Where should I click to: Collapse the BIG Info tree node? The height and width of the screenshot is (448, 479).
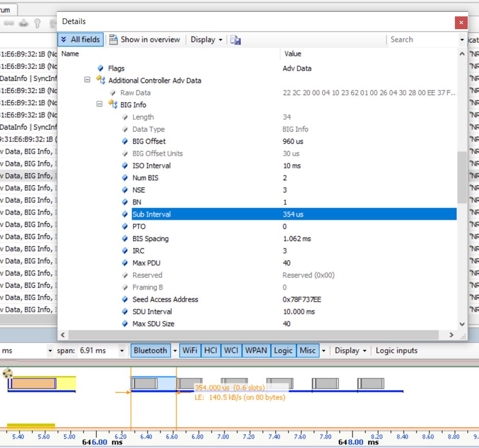coord(99,105)
